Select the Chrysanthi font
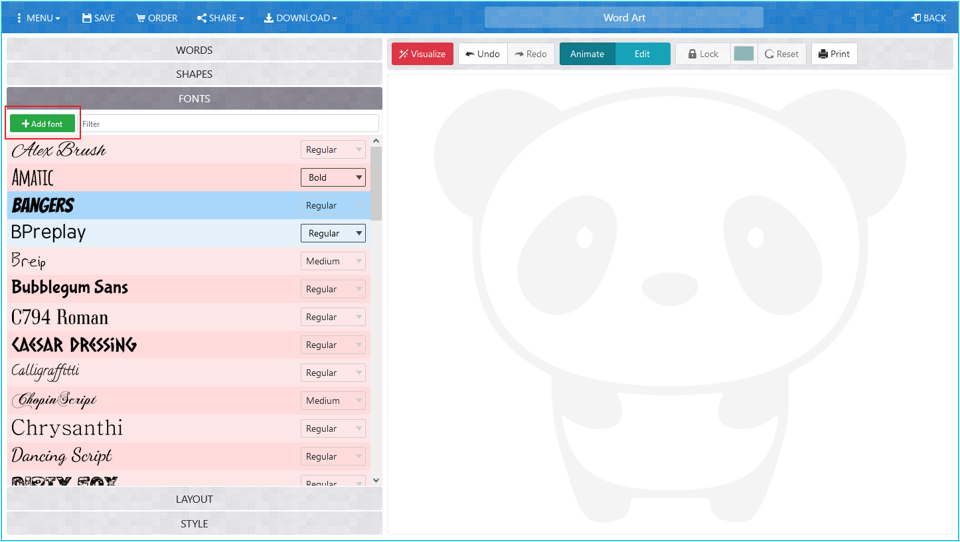This screenshot has width=960, height=542. (67, 428)
